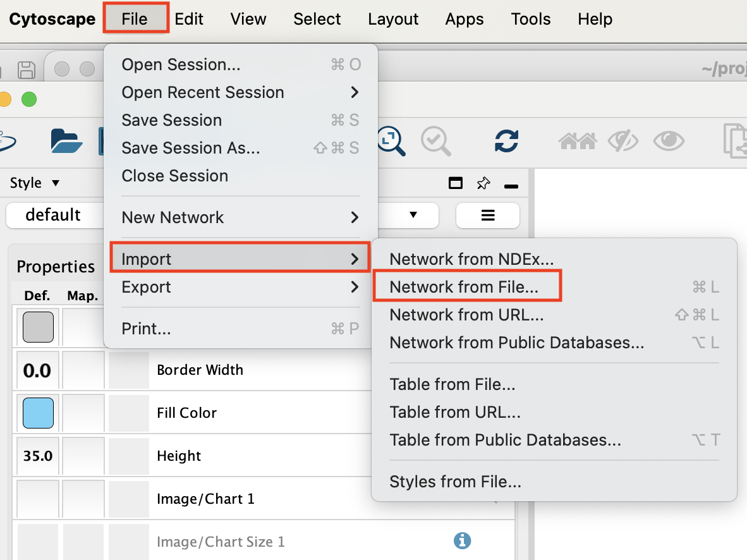This screenshot has height=560, width=747.
Task: Click the Zoom to Fit magnifier icon
Action: tap(392, 140)
